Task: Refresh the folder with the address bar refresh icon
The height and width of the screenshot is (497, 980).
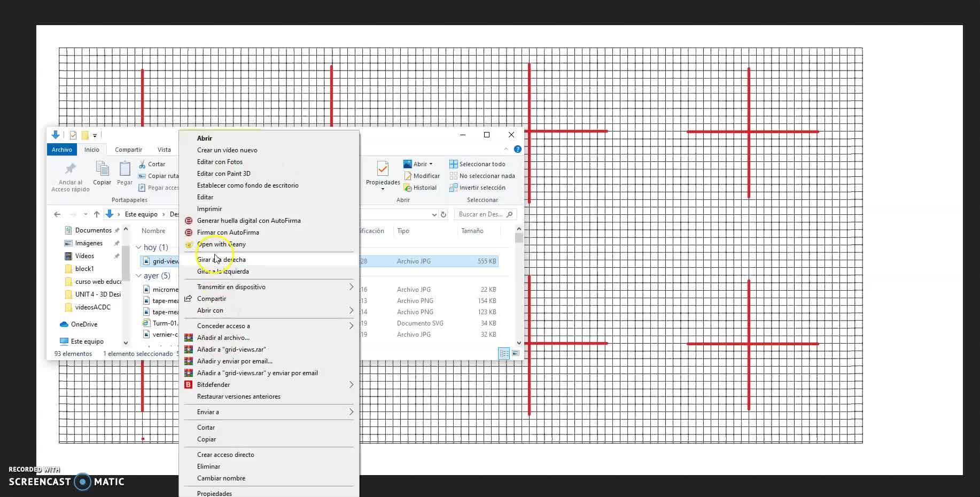Action: coord(443,214)
